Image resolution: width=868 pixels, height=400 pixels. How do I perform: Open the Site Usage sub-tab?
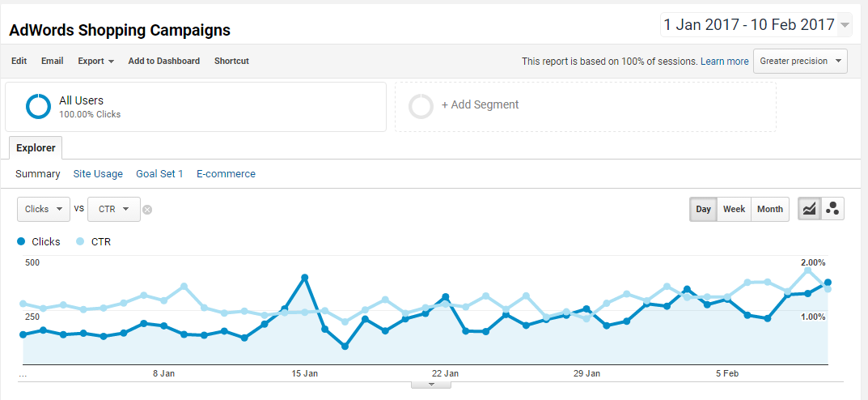point(98,174)
